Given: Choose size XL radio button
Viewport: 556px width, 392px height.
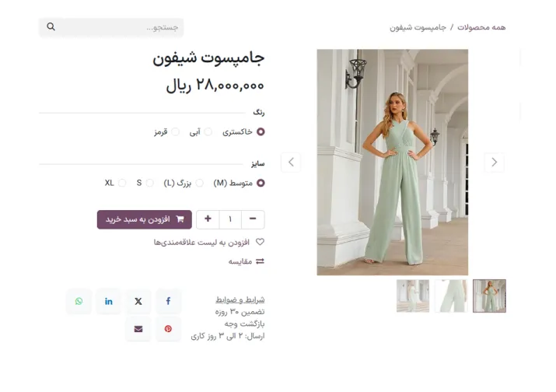Looking at the screenshot, I should point(122,184).
